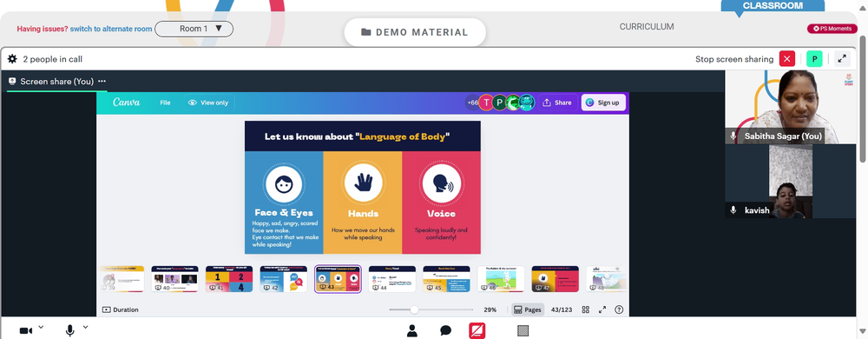868x339 pixels.
Task: Click the Face & Eyes icon on slide
Action: 284,183
